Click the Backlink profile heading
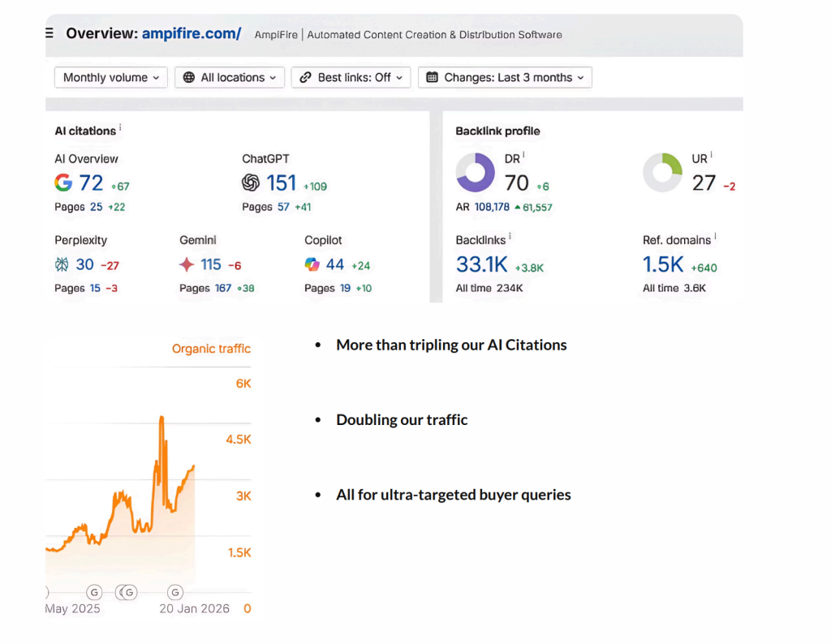Viewport: 831px width, 644px height. [x=497, y=131]
